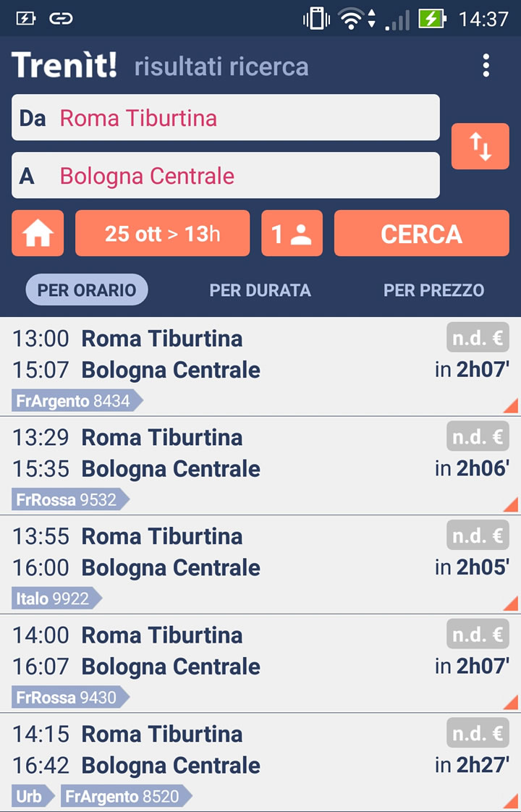Tap the n.d. € price of 13:55 train
Image resolution: width=521 pixels, height=812 pixels.
(x=478, y=536)
